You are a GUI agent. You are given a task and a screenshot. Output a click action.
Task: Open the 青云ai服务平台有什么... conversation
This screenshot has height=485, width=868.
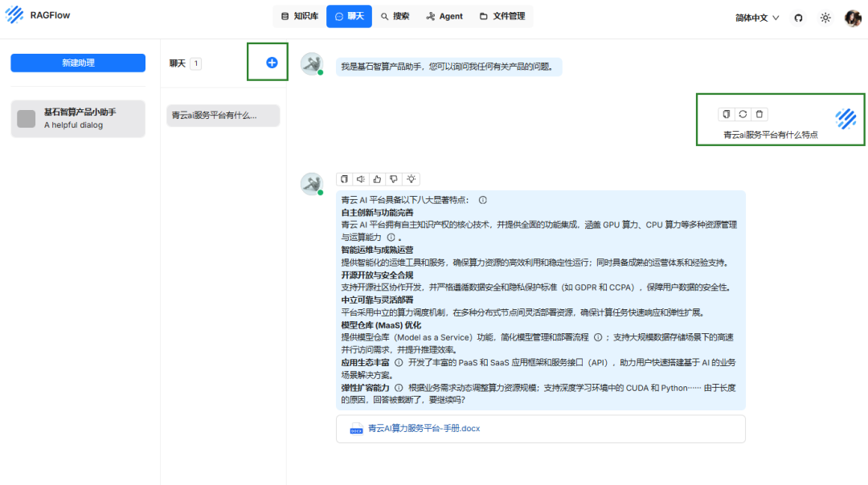click(223, 115)
